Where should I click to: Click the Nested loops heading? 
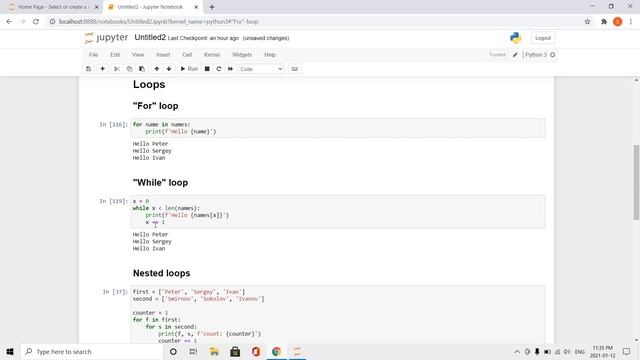(162, 273)
